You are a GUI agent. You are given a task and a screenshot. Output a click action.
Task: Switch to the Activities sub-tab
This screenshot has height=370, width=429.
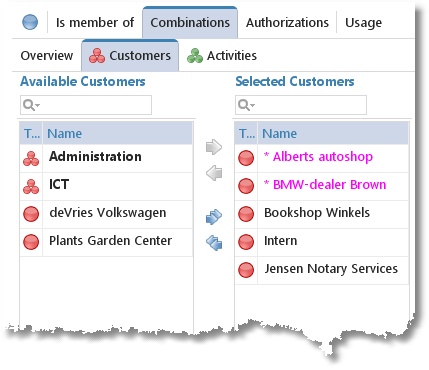[x=222, y=56]
